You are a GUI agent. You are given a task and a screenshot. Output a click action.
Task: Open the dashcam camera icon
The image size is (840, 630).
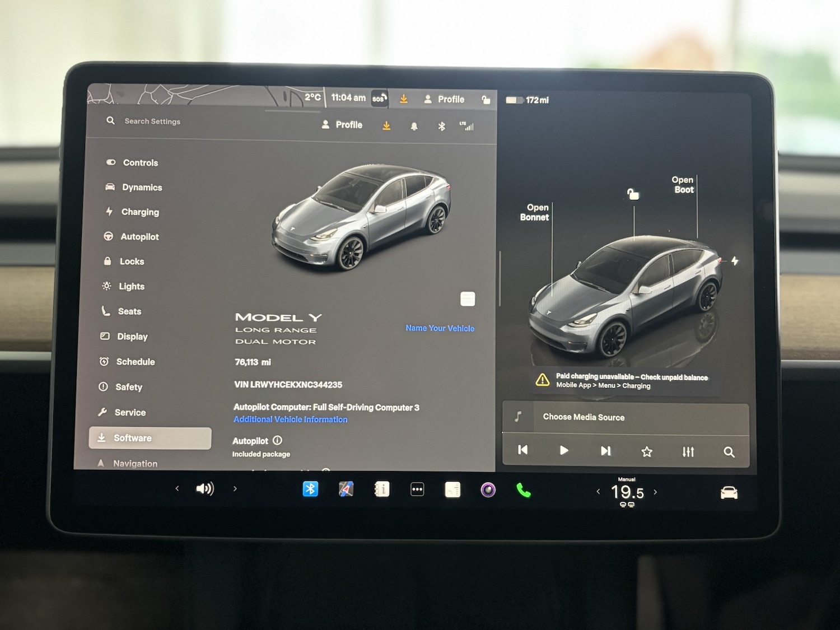click(x=488, y=489)
